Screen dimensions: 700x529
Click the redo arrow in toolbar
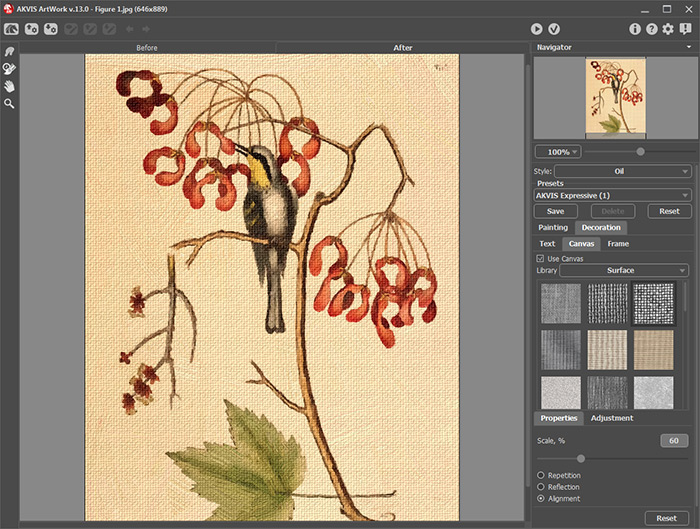click(146, 29)
